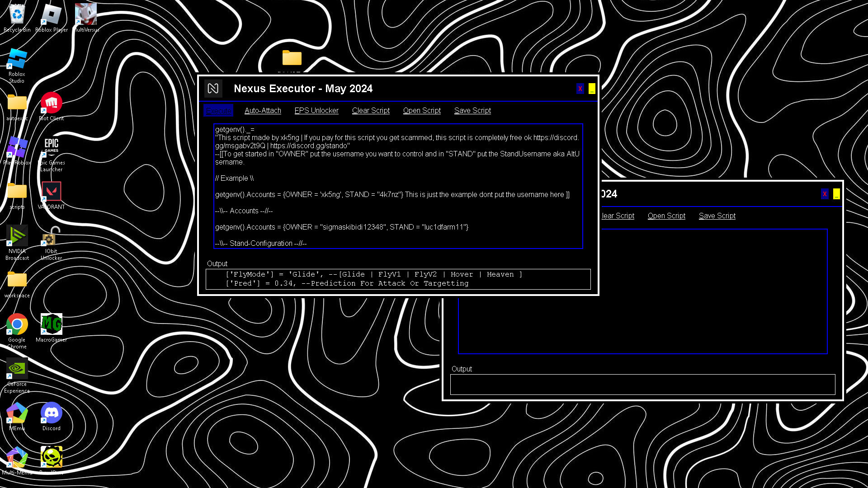Image resolution: width=868 pixels, height=488 pixels.
Task: Click the empty Output box in background window
Action: coord(642,385)
